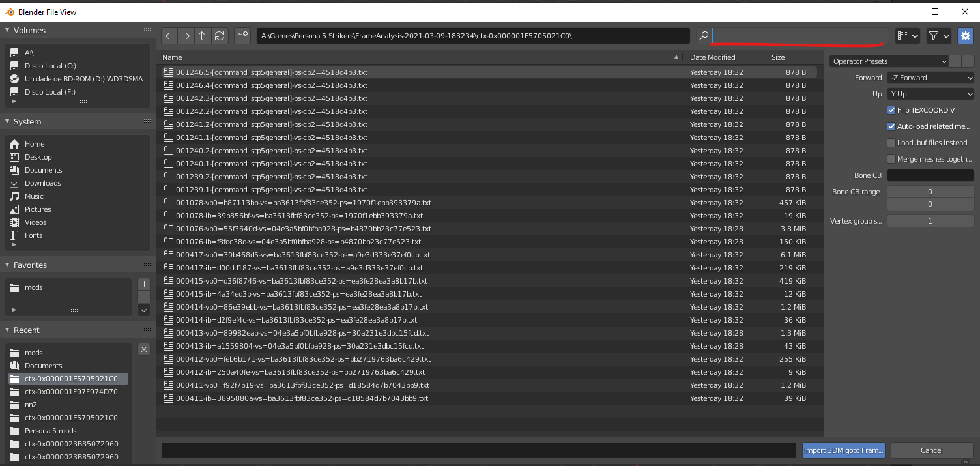This screenshot has height=466, width=980.
Task: Open the display mode options dropdown
Action: 908,36
